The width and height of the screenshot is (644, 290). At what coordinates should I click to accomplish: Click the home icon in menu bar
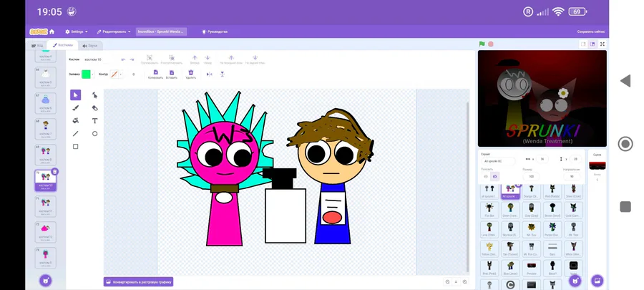click(x=52, y=32)
